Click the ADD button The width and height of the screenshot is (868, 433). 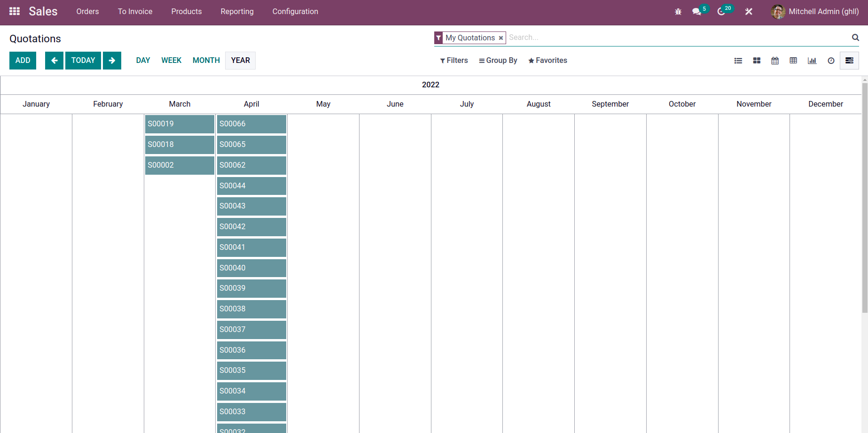click(23, 61)
